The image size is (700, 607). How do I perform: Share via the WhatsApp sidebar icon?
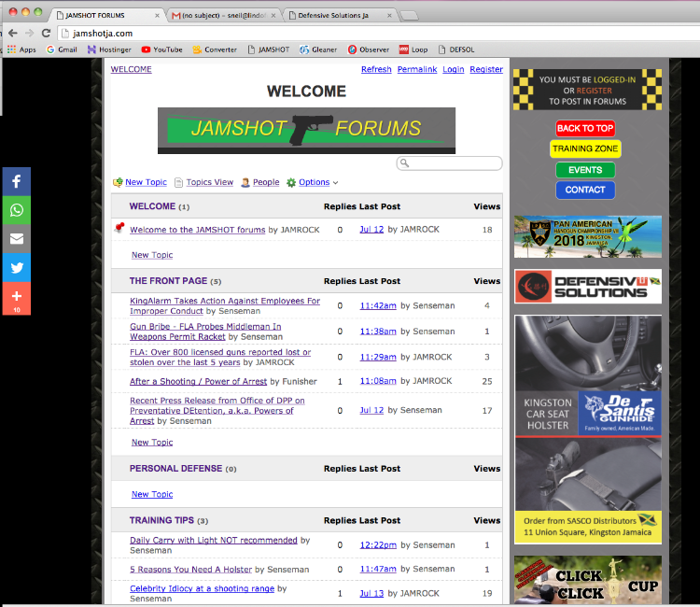(16, 210)
